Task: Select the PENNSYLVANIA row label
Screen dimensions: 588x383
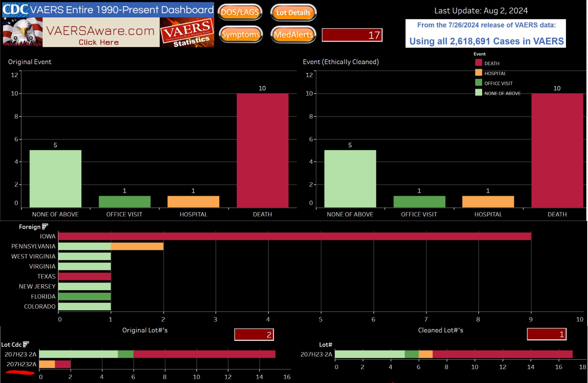Action: 33,246
